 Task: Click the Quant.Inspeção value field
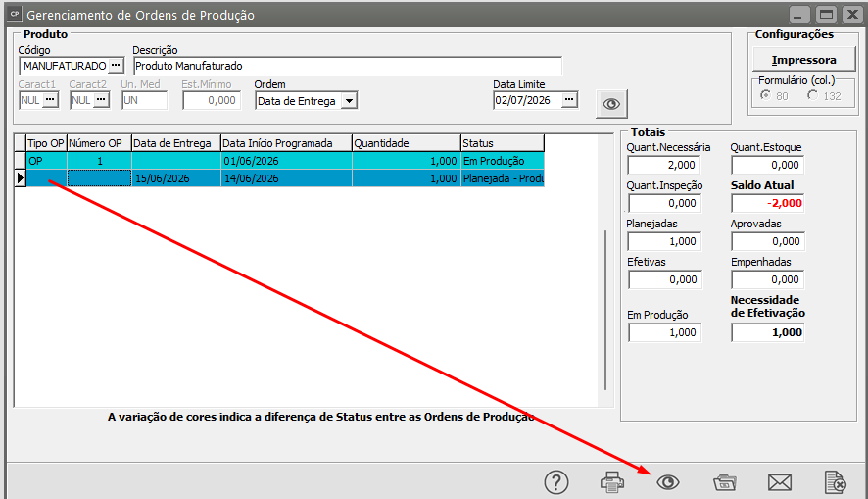click(664, 203)
